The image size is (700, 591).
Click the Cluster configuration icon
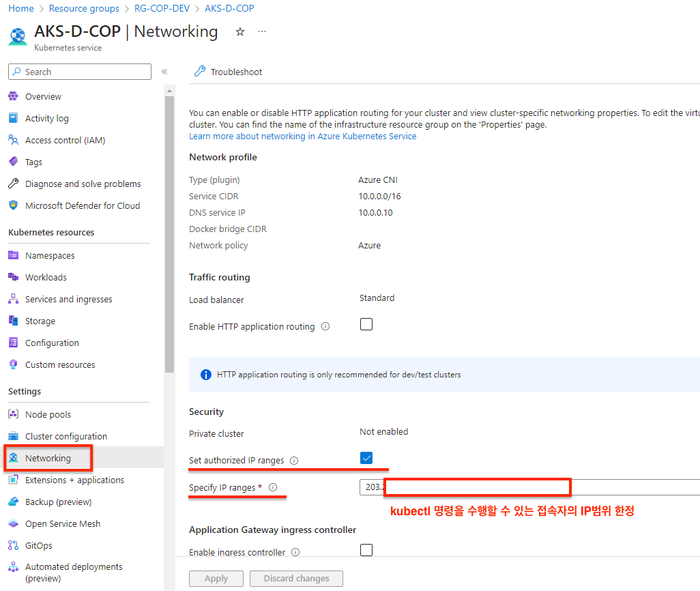[x=14, y=436]
